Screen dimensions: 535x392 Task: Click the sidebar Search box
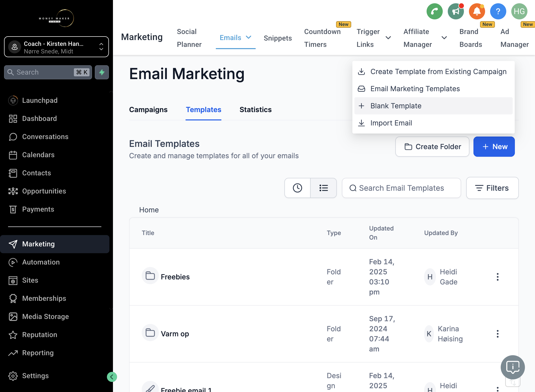pyautogui.click(x=48, y=72)
